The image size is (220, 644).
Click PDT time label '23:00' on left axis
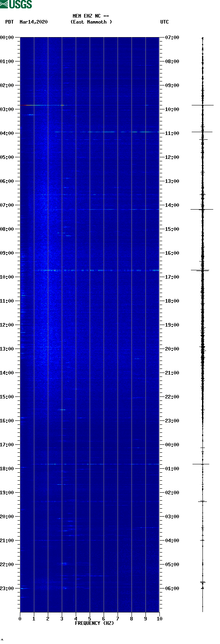click(7, 589)
